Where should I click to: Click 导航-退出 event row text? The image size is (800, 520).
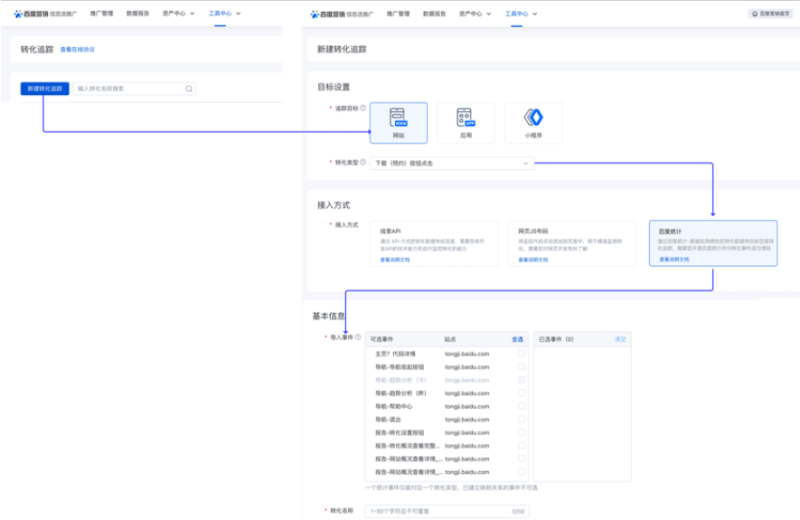388,419
